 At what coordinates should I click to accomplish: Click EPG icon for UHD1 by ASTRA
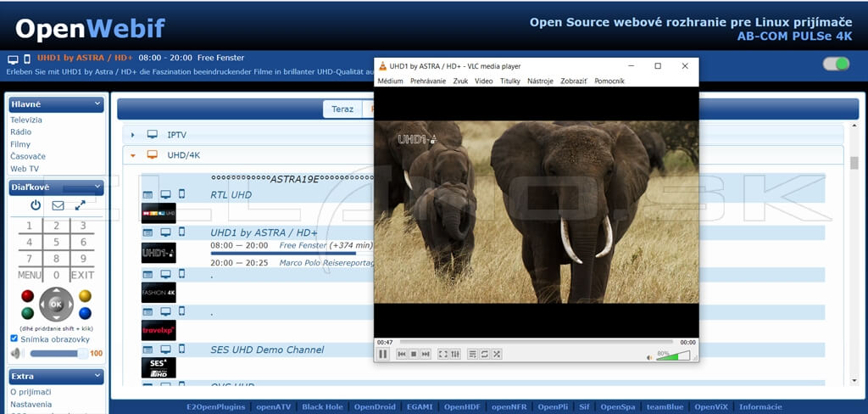click(x=147, y=232)
